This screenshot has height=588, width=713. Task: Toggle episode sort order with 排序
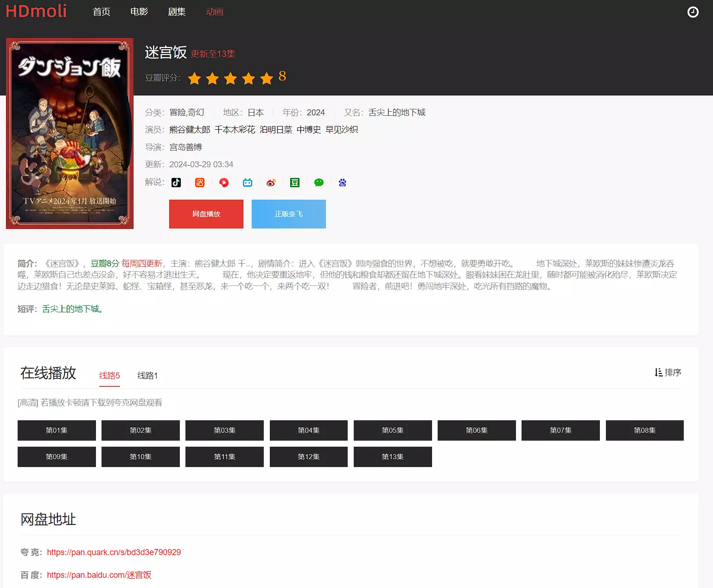[x=668, y=373]
